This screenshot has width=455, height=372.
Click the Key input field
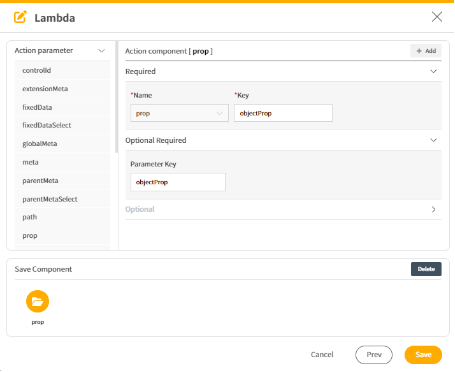click(283, 113)
